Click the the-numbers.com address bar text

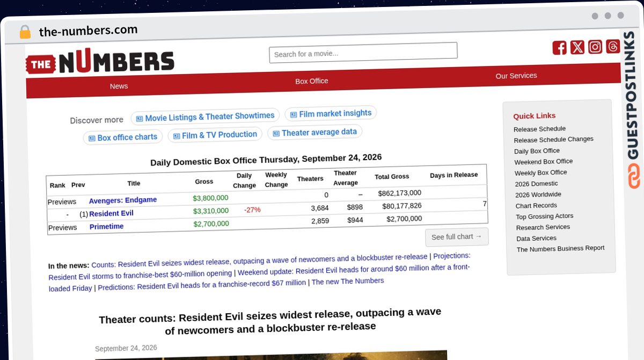click(88, 31)
